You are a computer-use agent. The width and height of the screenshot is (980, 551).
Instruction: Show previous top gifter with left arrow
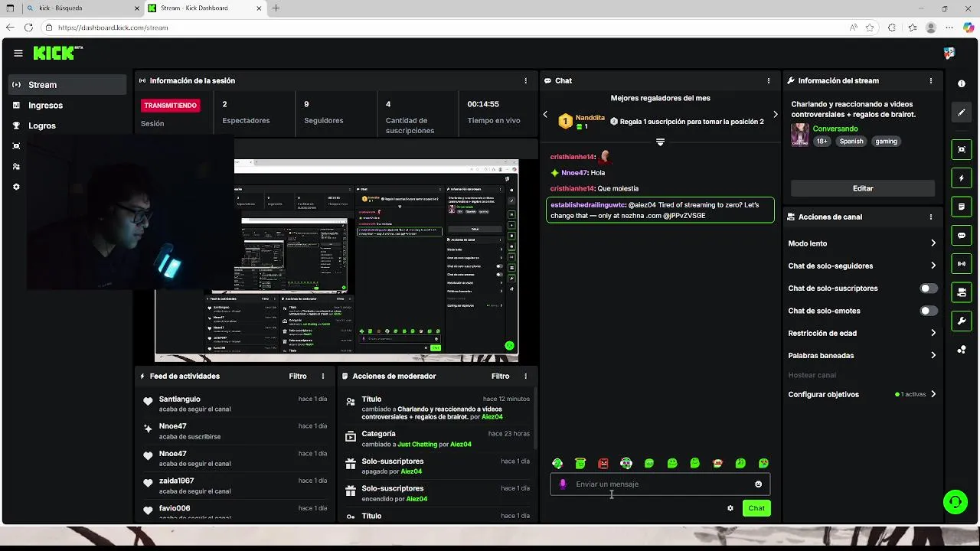545,115
